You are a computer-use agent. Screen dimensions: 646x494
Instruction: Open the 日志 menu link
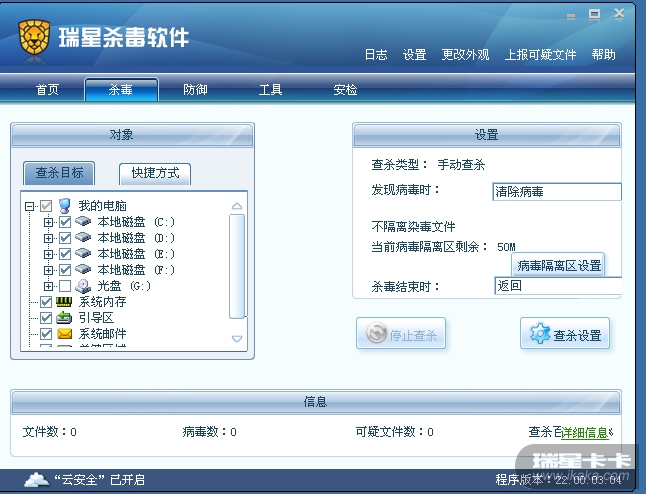376,54
